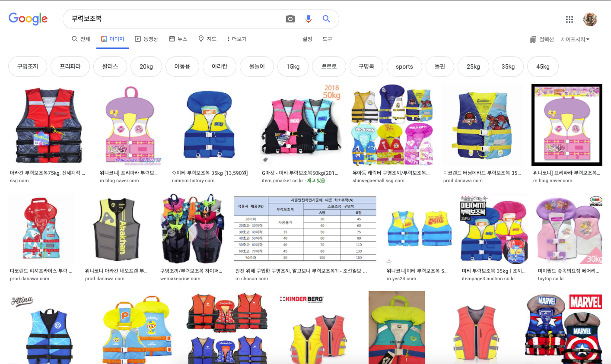Filter by 돌핀 chip
The height and width of the screenshot is (364, 611).
(x=440, y=66)
